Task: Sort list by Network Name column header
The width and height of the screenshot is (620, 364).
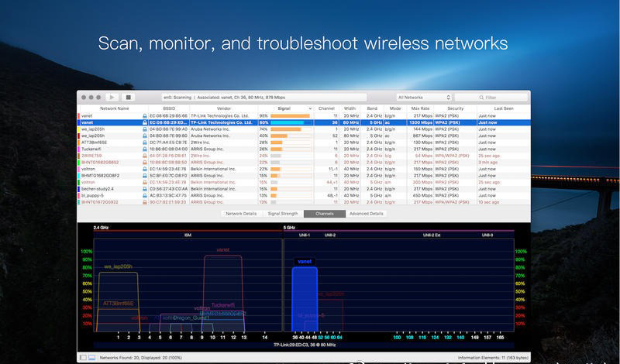Action: 114,109
